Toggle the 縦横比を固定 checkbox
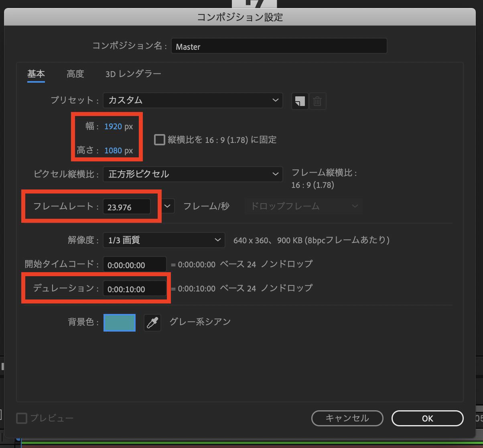The width and height of the screenshot is (483, 448). click(x=160, y=140)
